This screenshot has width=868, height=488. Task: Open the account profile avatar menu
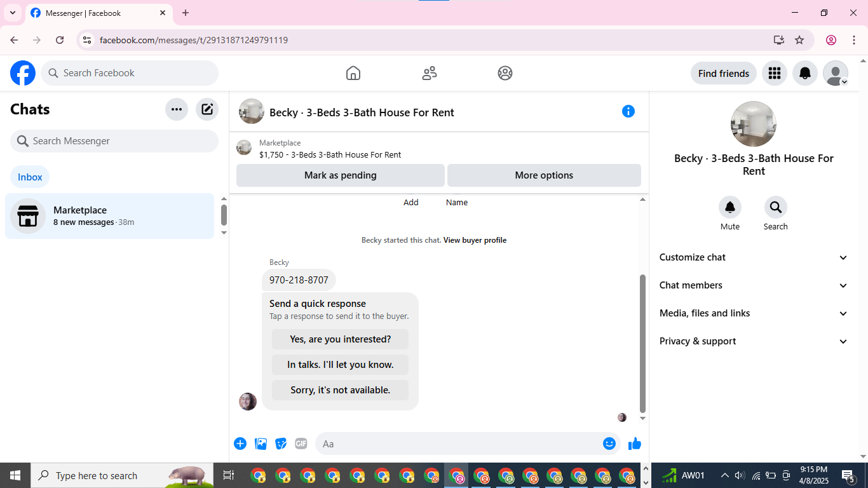pos(836,73)
